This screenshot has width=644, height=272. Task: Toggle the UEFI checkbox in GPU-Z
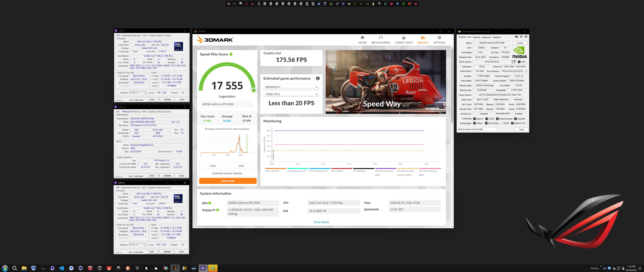(x=519, y=62)
